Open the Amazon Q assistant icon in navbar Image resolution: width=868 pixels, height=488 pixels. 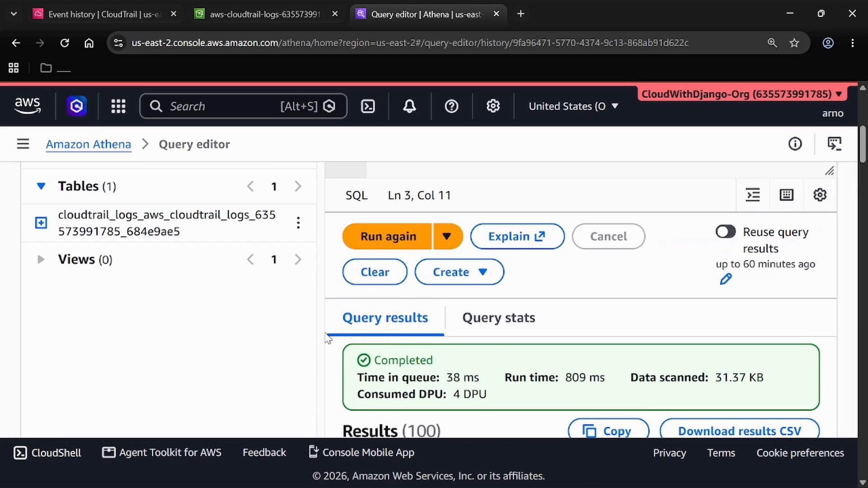76,106
